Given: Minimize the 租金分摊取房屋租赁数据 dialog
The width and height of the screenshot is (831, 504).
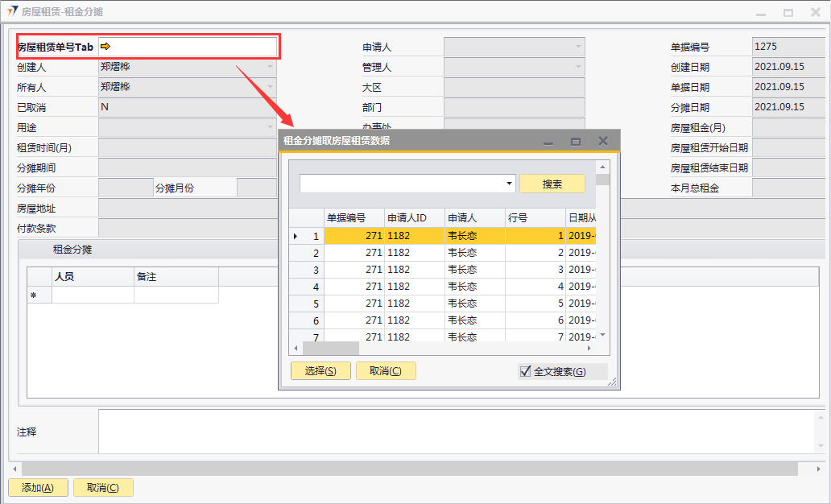Looking at the screenshot, I should click(548, 141).
